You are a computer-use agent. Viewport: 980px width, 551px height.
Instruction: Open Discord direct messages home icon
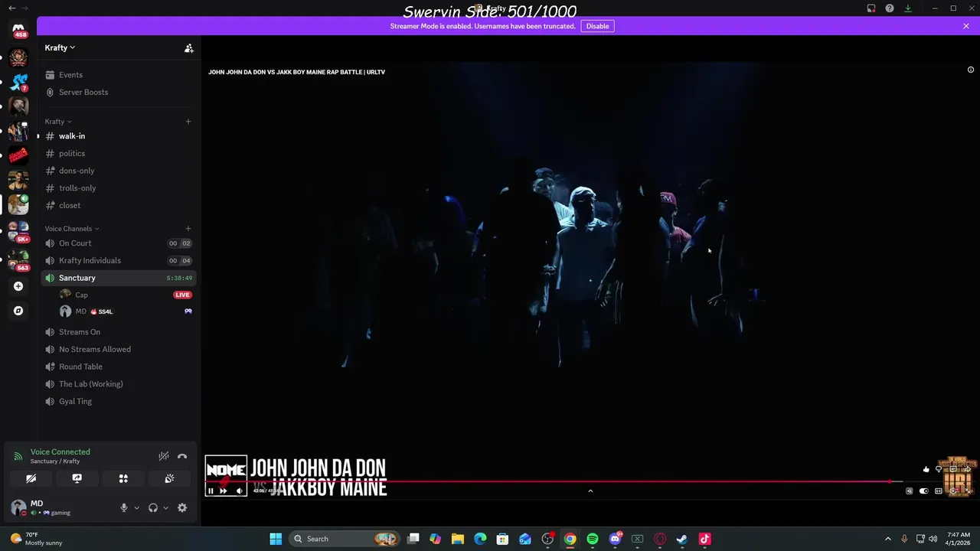pyautogui.click(x=18, y=29)
